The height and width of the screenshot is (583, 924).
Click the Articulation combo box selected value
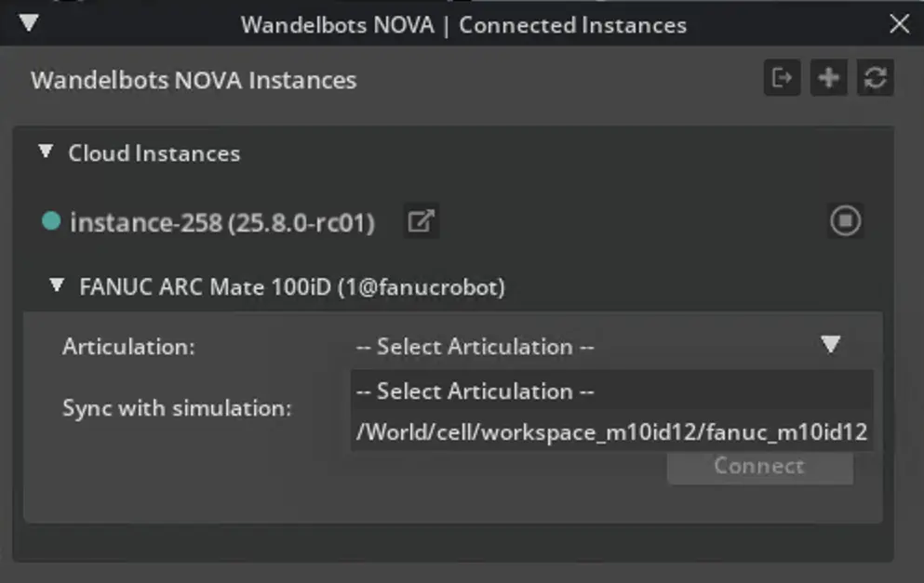[475, 347]
